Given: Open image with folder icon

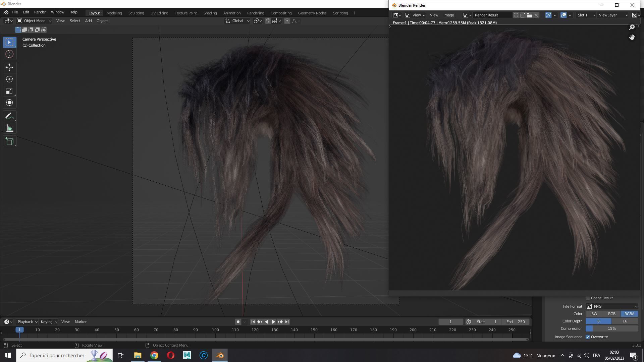Looking at the screenshot, I should [x=529, y=15].
